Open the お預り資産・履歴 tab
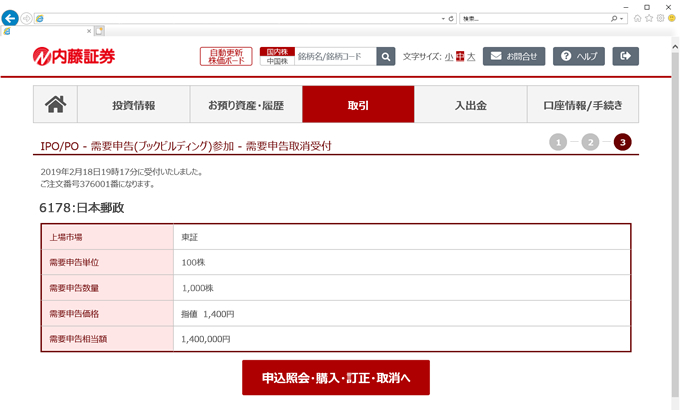Screen dimensions: 680x410 point(246,104)
